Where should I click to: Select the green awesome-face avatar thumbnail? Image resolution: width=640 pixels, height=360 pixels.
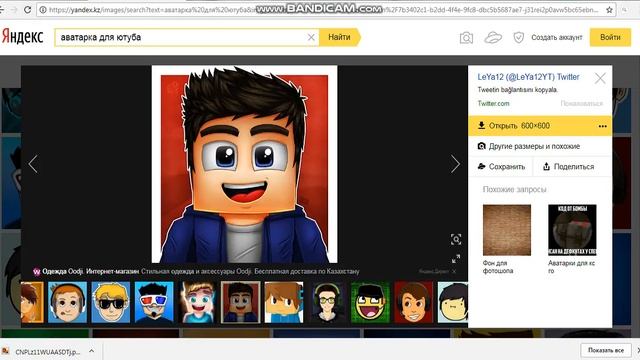370,302
